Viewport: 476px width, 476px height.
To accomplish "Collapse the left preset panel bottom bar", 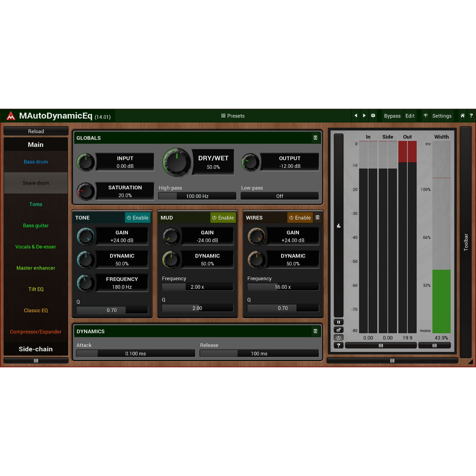I will point(36,360).
